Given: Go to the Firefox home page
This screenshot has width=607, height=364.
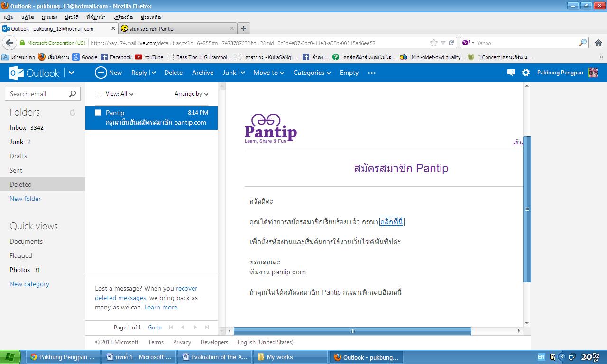Looking at the screenshot, I should [x=598, y=43].
